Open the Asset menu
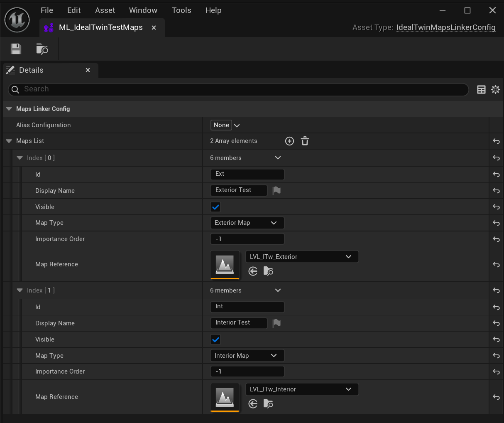Screen dimensions: 504x423 click(105, 10)
